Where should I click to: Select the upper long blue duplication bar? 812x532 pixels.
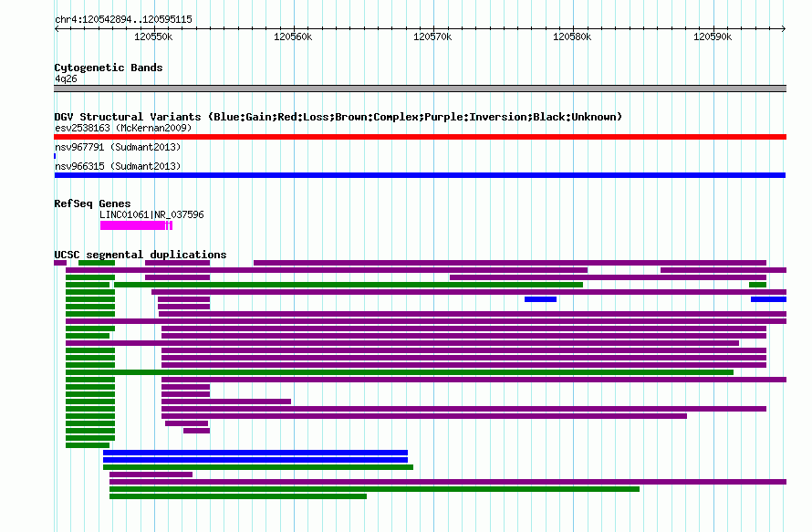(x=255, y=453)
